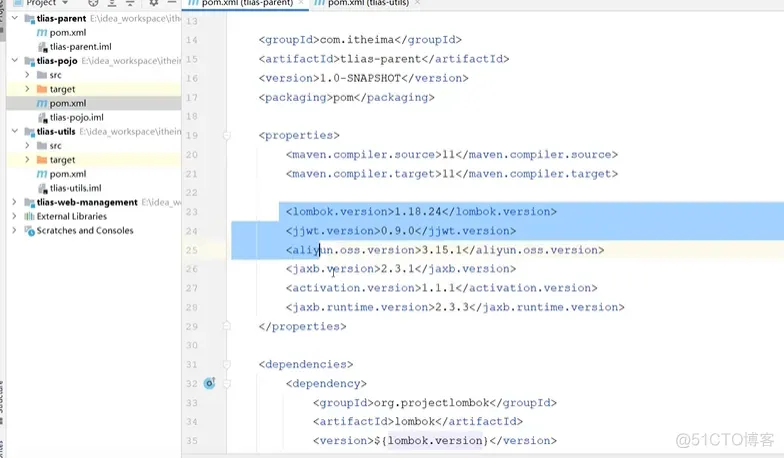The image size is (784, 458).
Task: Click src folder icon under tlias-utils
Action: coord(42,146)
